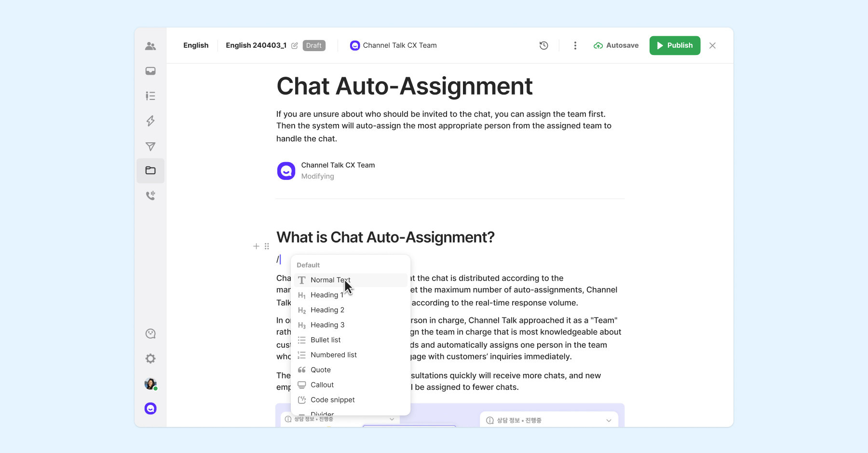Click the Channel Talk CX Team header author
Image resolution: width=868 pixels, height=453 pixels.
point(393,45)
